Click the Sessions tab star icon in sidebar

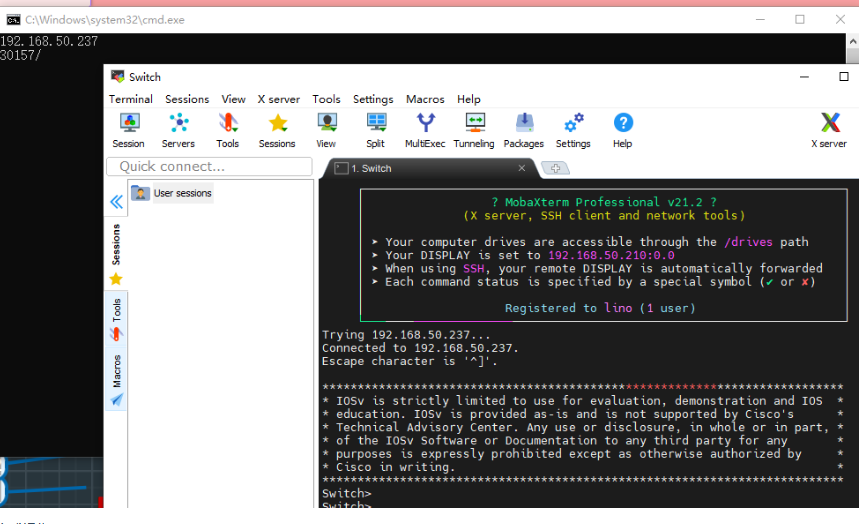coord(116,279)
